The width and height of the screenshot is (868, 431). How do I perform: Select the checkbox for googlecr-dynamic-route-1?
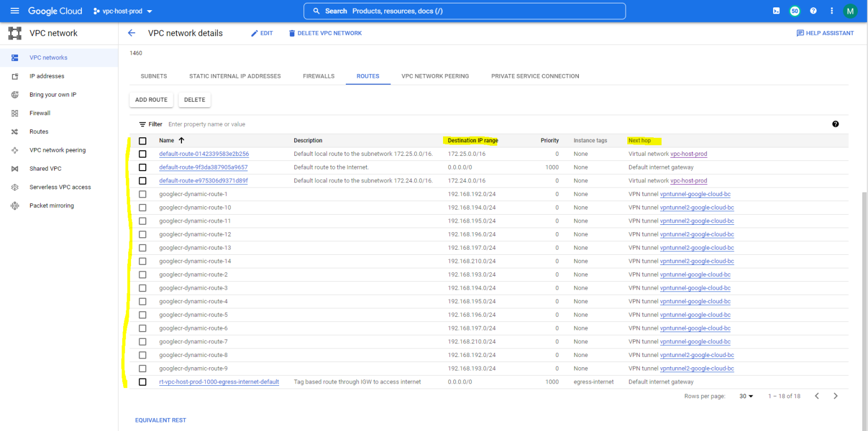(142, 194)
